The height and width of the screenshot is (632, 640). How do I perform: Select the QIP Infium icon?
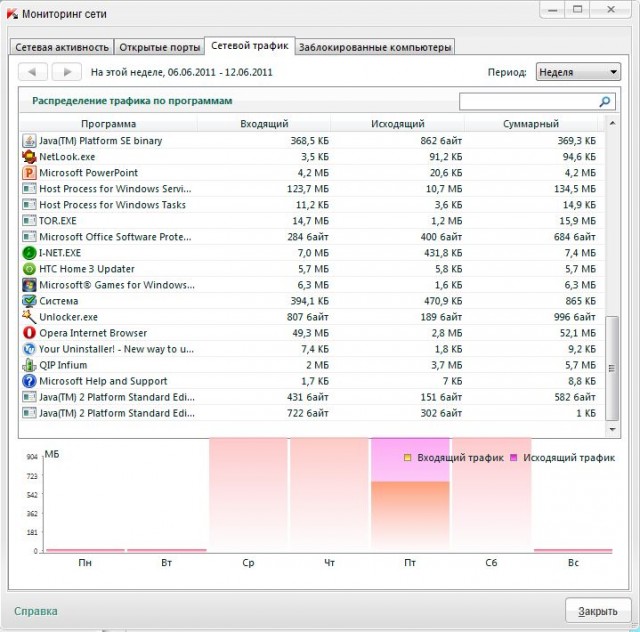click(29, 365)
